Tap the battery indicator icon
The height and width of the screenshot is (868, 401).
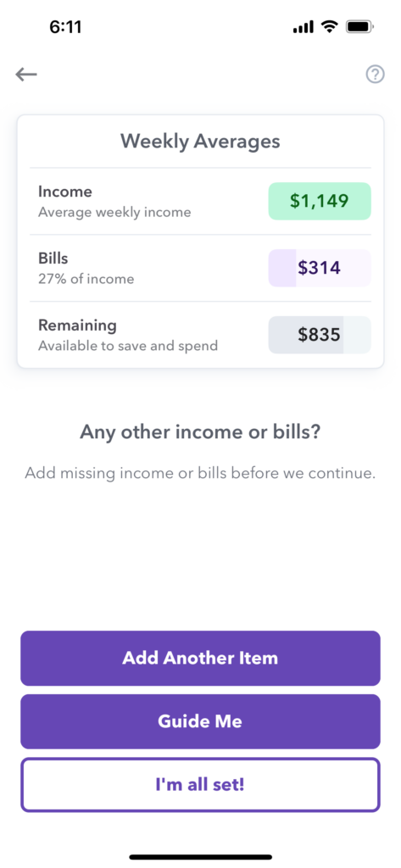(x=359, y=26)
